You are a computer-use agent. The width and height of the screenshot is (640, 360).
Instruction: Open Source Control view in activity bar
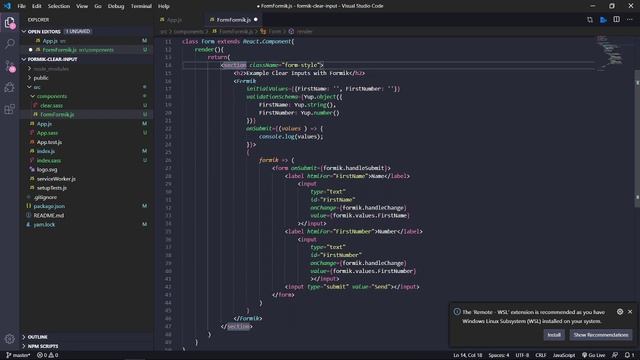[9, 66]
